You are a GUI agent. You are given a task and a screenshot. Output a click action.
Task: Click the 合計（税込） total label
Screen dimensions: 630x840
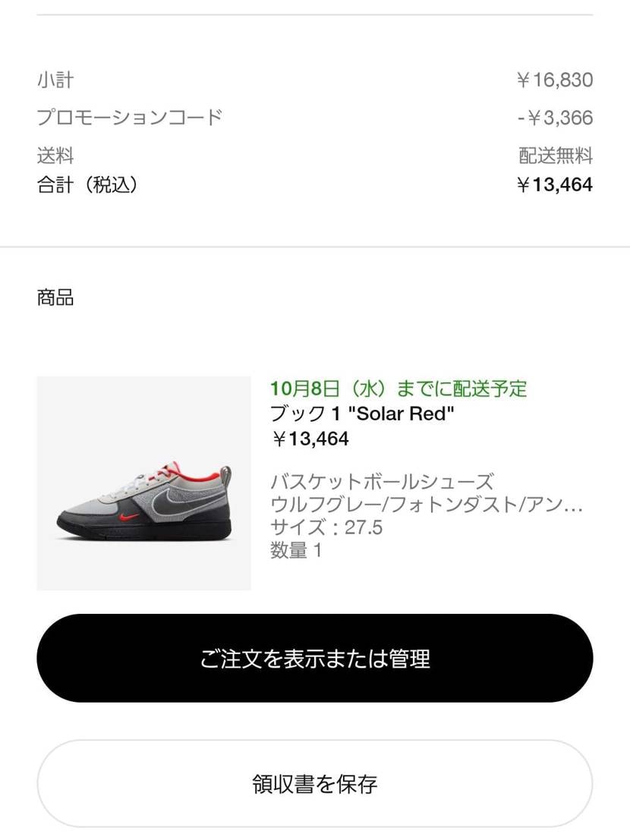[88, 185]
